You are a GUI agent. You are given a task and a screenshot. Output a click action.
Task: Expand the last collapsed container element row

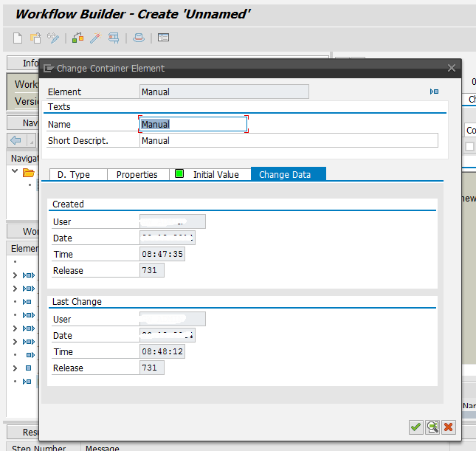(x=15, y=368)
